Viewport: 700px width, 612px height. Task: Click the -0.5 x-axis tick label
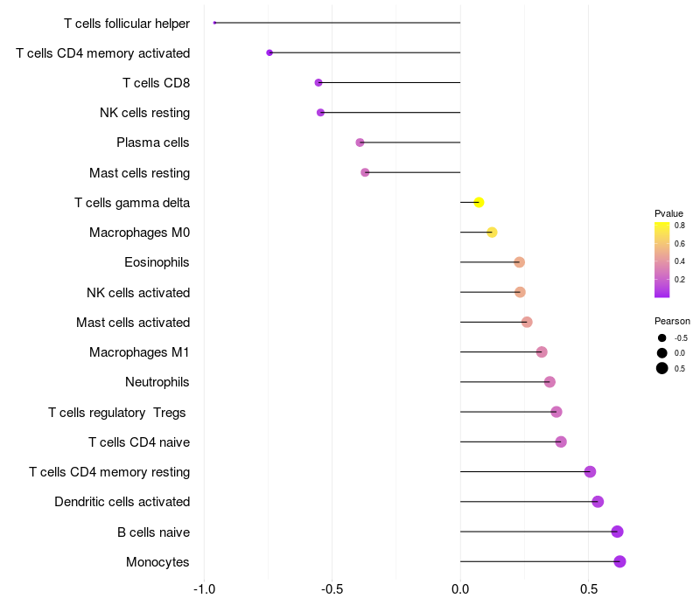click(332, 589)
